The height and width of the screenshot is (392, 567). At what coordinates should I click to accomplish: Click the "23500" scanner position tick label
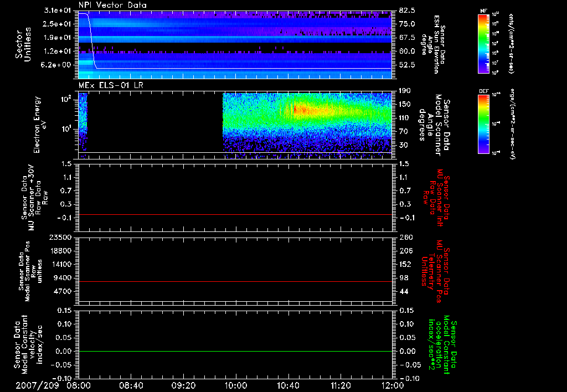pos(61,238)
